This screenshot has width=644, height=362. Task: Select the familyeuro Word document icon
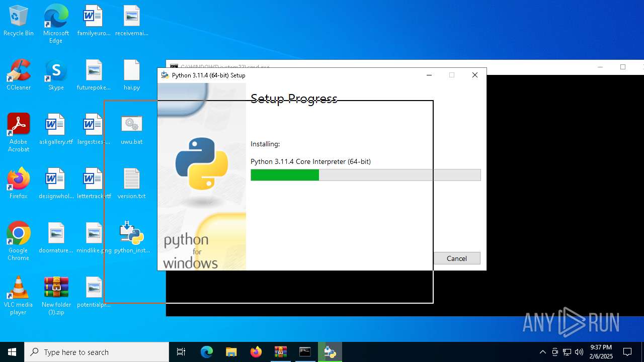(94, 21)
